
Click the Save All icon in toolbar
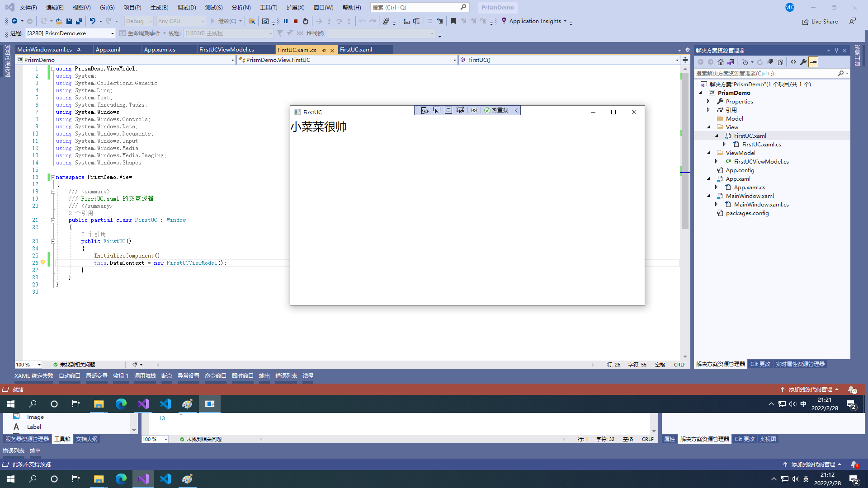click(79, 21)
